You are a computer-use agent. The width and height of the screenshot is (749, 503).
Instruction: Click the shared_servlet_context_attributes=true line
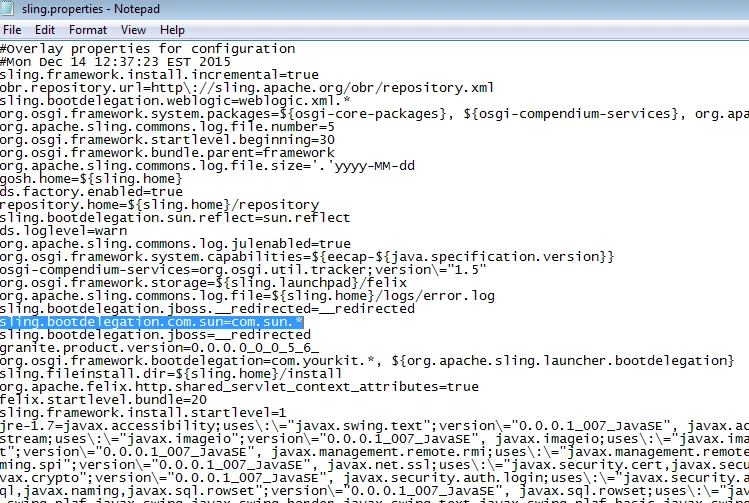click(x=239, y=386)
